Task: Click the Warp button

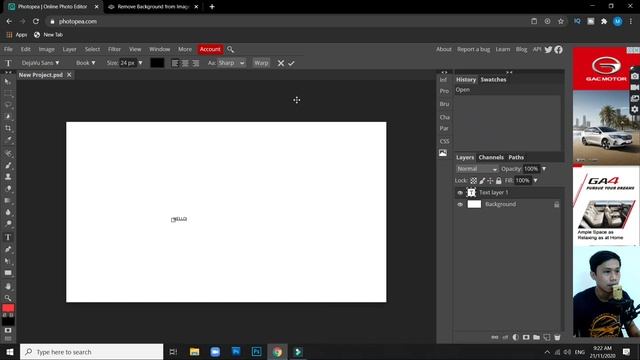Action: click(x=261, y=63)
